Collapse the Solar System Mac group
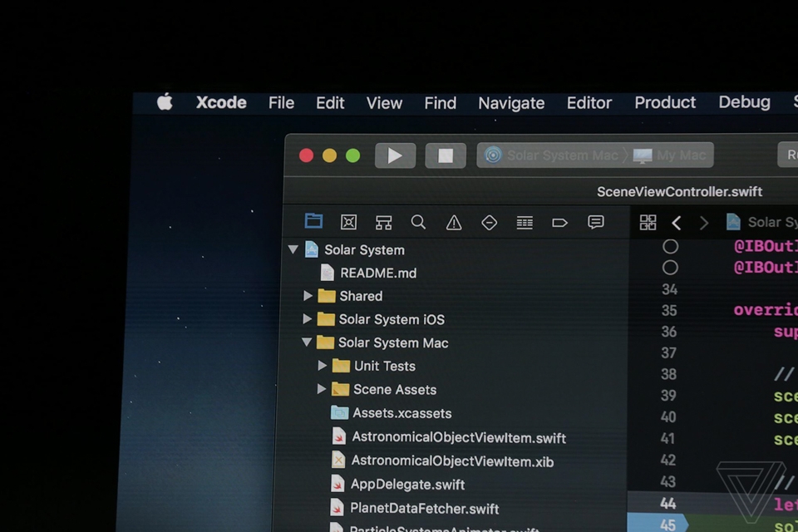The height and width of the screenshot is (532, 798). click(308, 342)
